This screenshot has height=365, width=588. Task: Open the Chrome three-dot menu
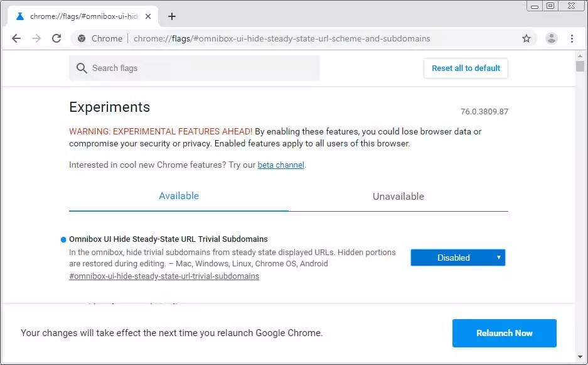[572, 38]
